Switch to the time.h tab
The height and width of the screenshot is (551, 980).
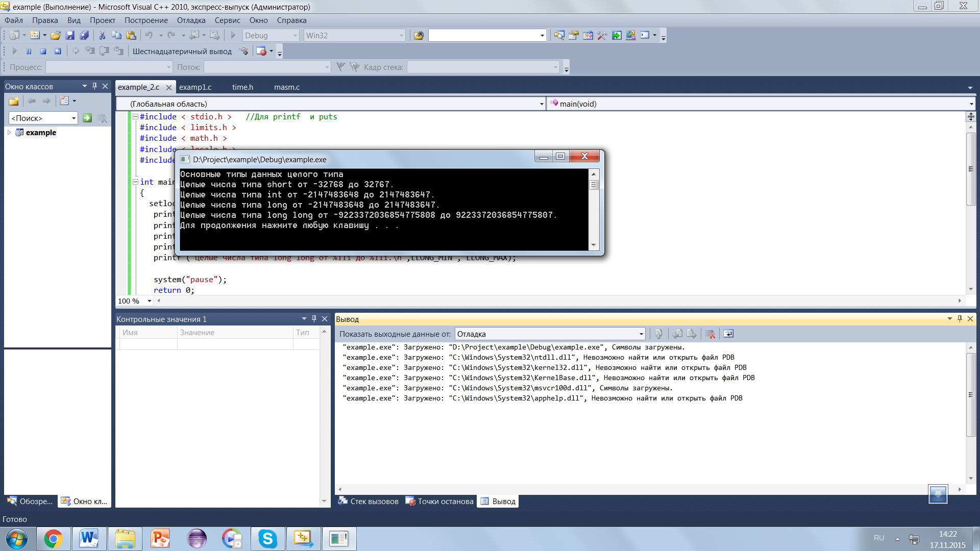(x=242, y=87)
